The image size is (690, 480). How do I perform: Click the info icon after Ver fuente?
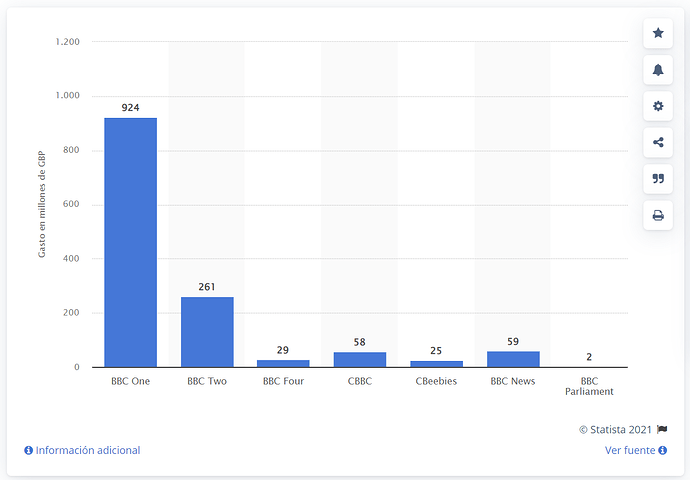coord(663,451)
